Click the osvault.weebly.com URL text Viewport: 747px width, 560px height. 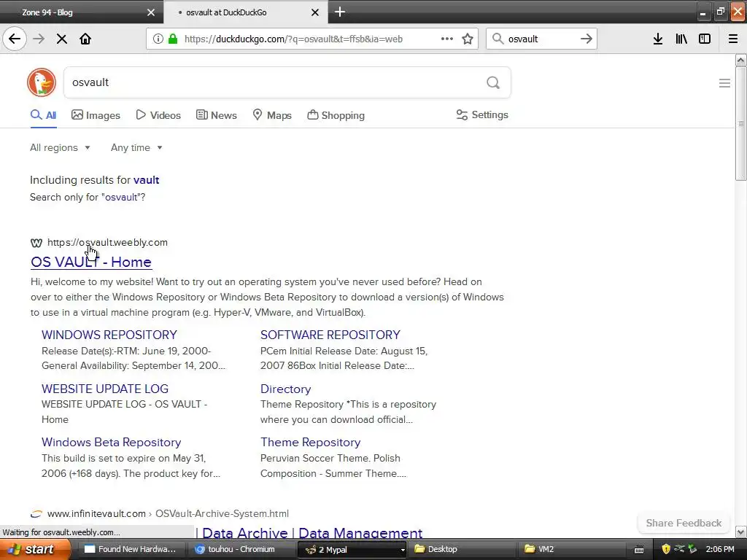(107, 242)
